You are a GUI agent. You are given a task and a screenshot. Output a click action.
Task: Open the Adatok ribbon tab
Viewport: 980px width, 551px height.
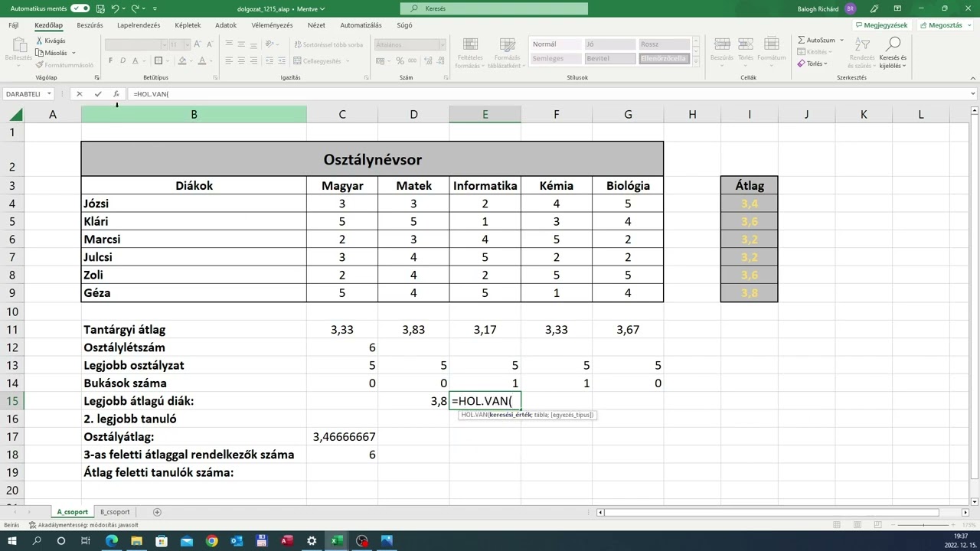(x=226, y=25)
